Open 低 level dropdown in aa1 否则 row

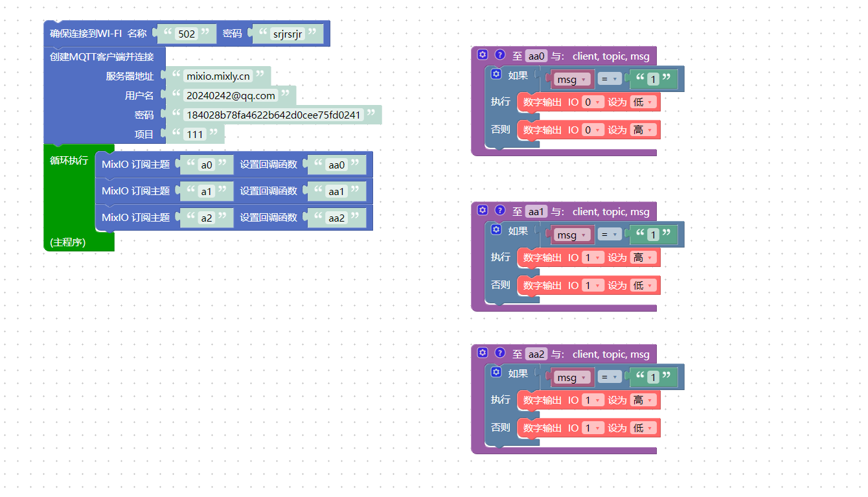tap(643, 286)
